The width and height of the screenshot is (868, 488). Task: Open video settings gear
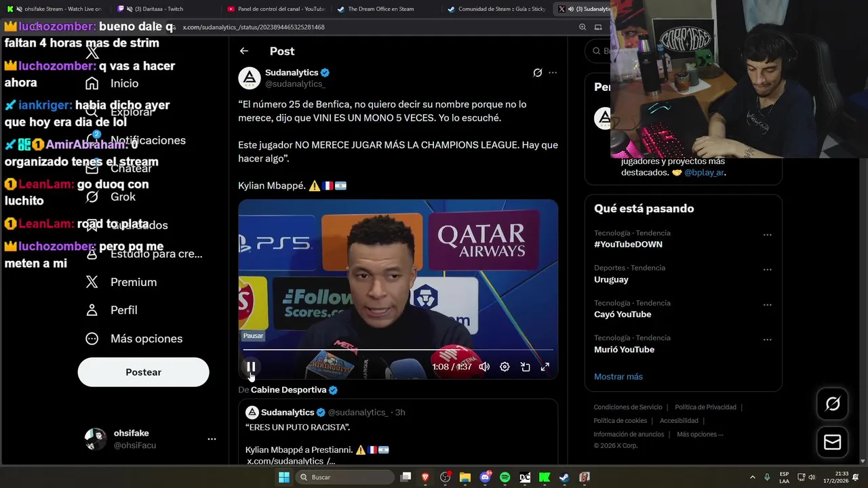click(x=505, y=367)
